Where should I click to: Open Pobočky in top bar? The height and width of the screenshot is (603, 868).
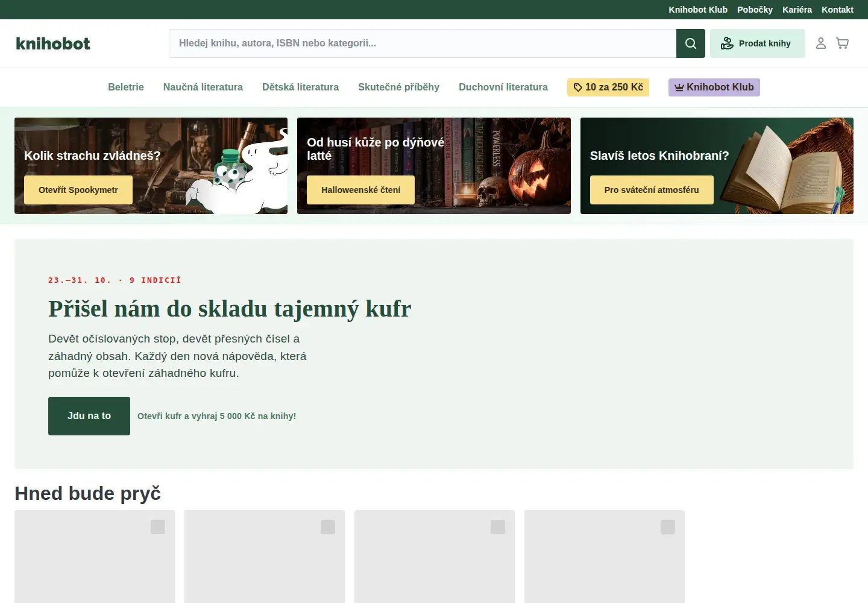[x=755, y=10]
